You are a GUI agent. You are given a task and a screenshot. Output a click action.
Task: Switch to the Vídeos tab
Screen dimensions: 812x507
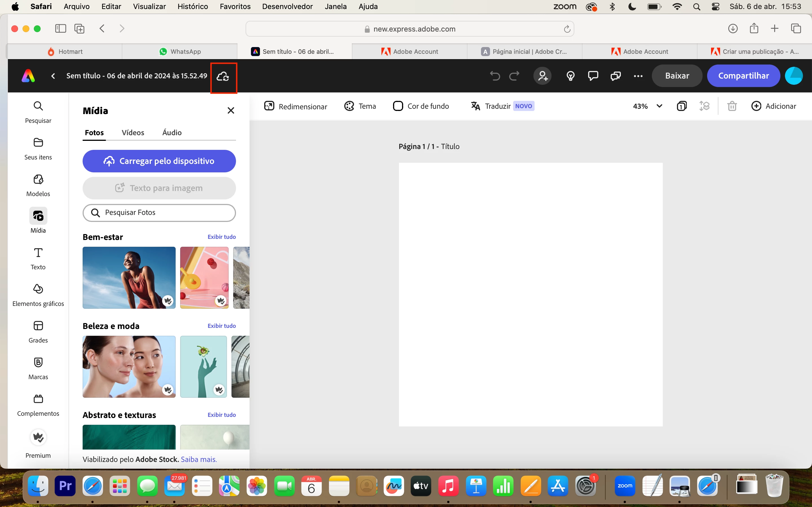coord(133,133)
